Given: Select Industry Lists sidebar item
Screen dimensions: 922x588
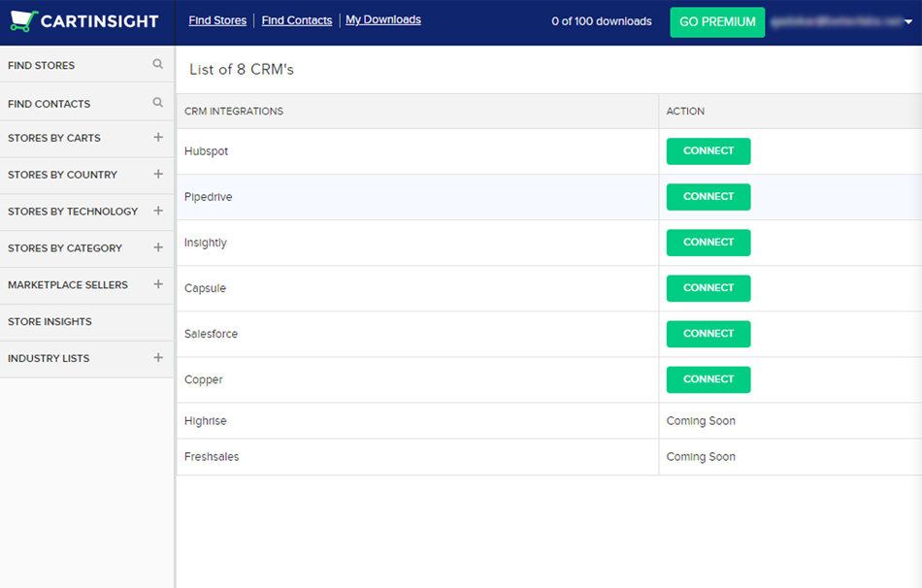Looking at the screenshot, I should coord(87,359).
